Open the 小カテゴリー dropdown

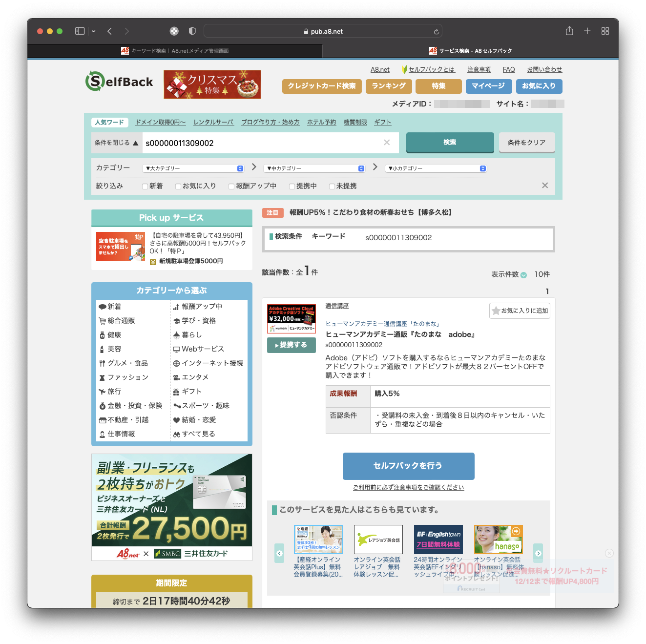point(436,168)
